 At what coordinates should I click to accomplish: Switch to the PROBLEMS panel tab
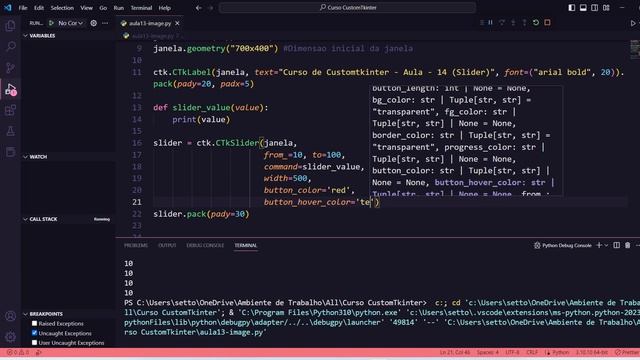(x=136, y=245)
